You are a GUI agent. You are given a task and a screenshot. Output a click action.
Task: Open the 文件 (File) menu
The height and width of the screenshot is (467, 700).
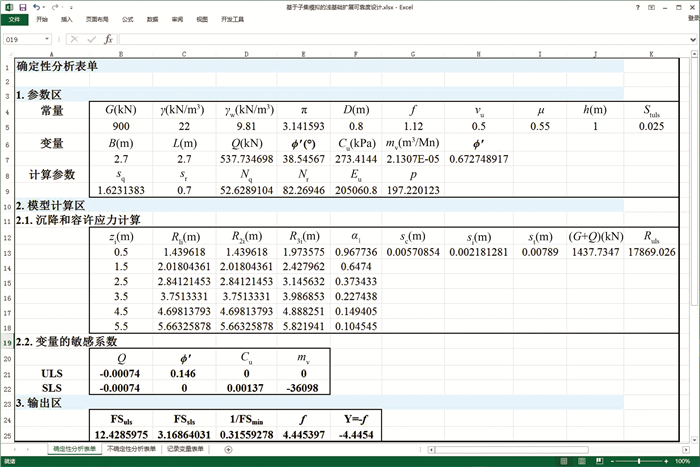[14, 19]
